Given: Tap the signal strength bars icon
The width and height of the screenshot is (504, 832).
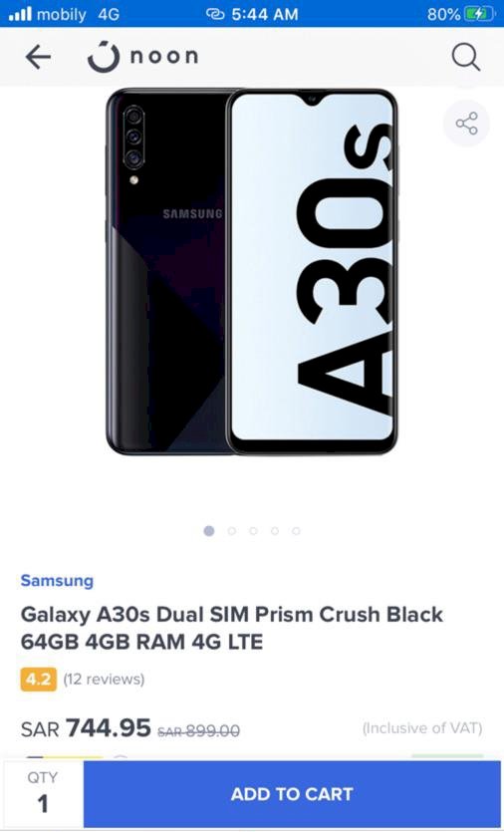Looking at the screenshot, I should click(x=20, y=14).
